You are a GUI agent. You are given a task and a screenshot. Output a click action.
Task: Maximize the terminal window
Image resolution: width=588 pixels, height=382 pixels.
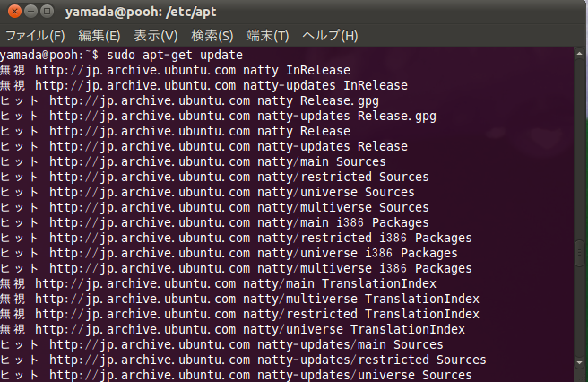[x=47, y=12]
